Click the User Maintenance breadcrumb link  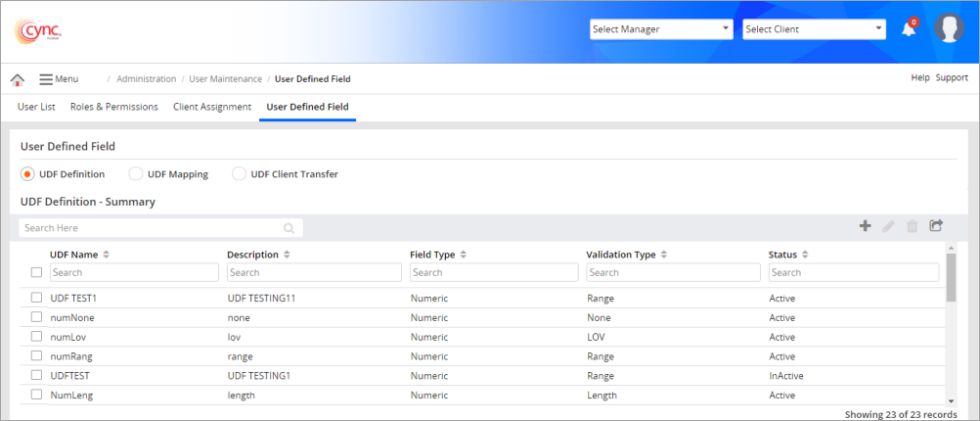(x=225, y=79)
